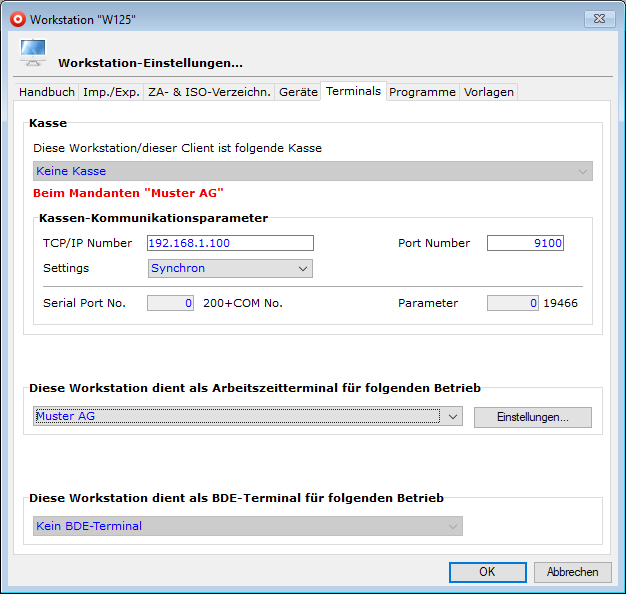Open the Imp./Exp. tab
The height and width of the screenshot is (594, 626).
(111, 92)
